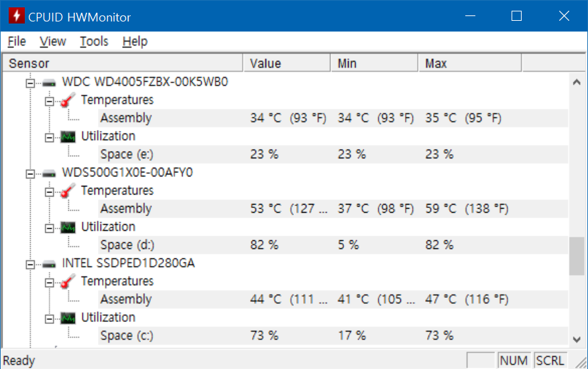
Task: Collapse the WDS500G1X0E-00AFY0 node
Action: pyautogui.click(x=30, y=174)
